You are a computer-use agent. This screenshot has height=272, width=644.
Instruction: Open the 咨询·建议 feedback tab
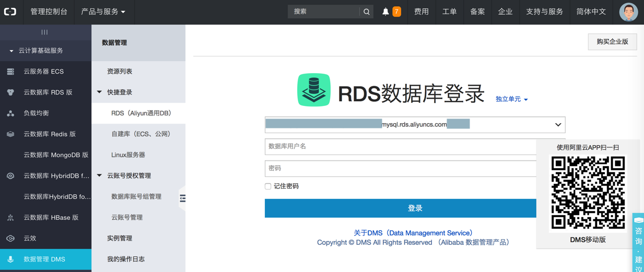[x=638, y=243]
